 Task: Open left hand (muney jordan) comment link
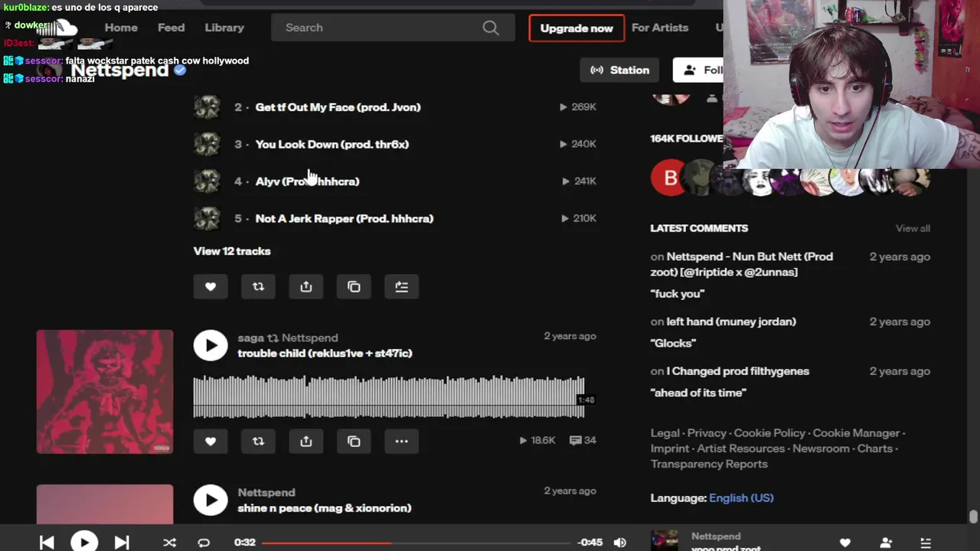tap(731, 321)
